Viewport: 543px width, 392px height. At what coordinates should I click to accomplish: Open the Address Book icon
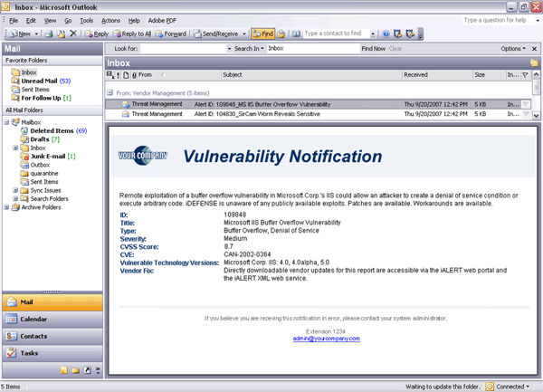coord(296,33)
